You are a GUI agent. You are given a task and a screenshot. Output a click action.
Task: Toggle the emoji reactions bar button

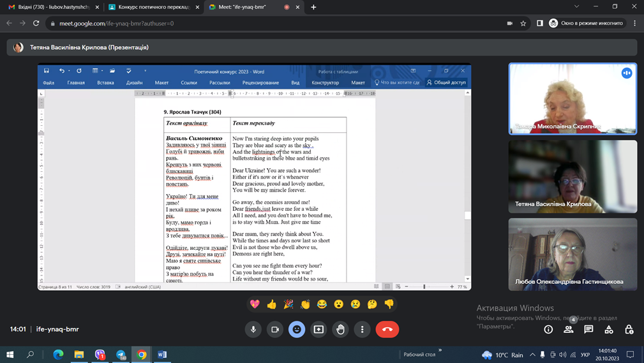click(297, 329)
